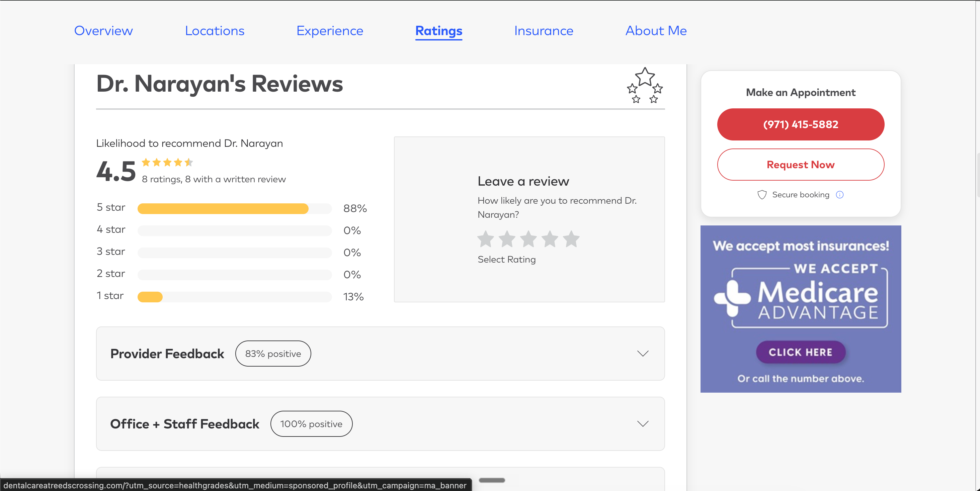Go to the Experience tab
The width and height of the screenshot is (980, 491).
click(330, 31)
